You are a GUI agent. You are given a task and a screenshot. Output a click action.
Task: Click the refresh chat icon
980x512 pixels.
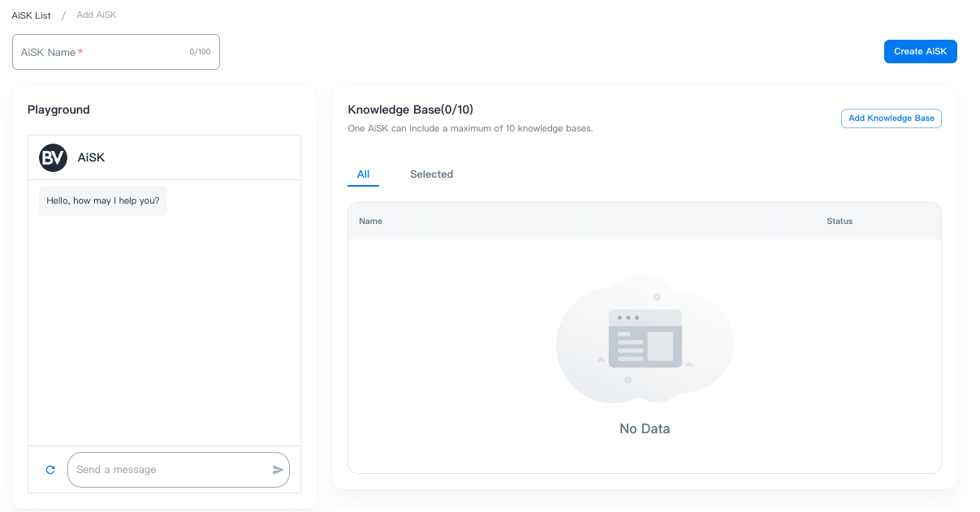coord(50,470)
